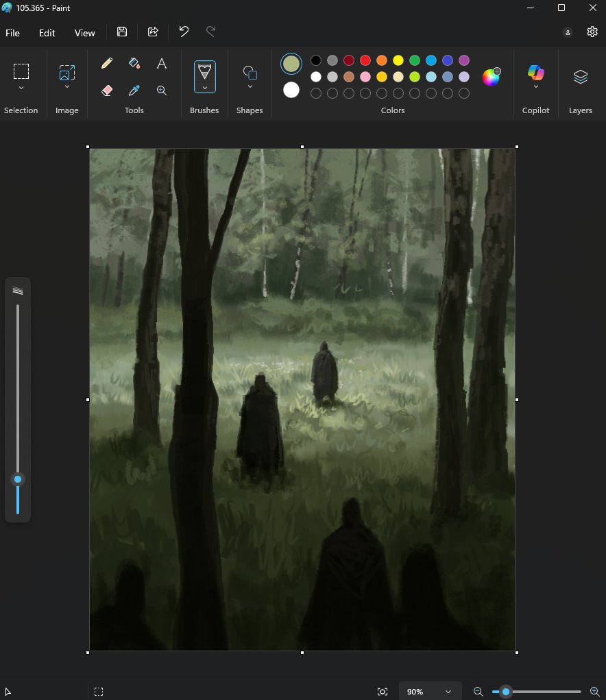Pick the bright red color swatch
The image size is (606, 700).
(x=365, y=60)
